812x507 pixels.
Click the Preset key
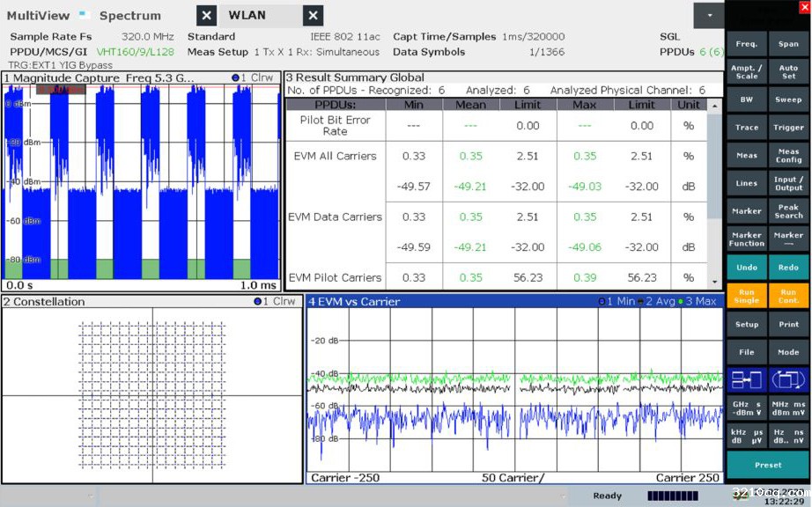click(x=767, y=465)
